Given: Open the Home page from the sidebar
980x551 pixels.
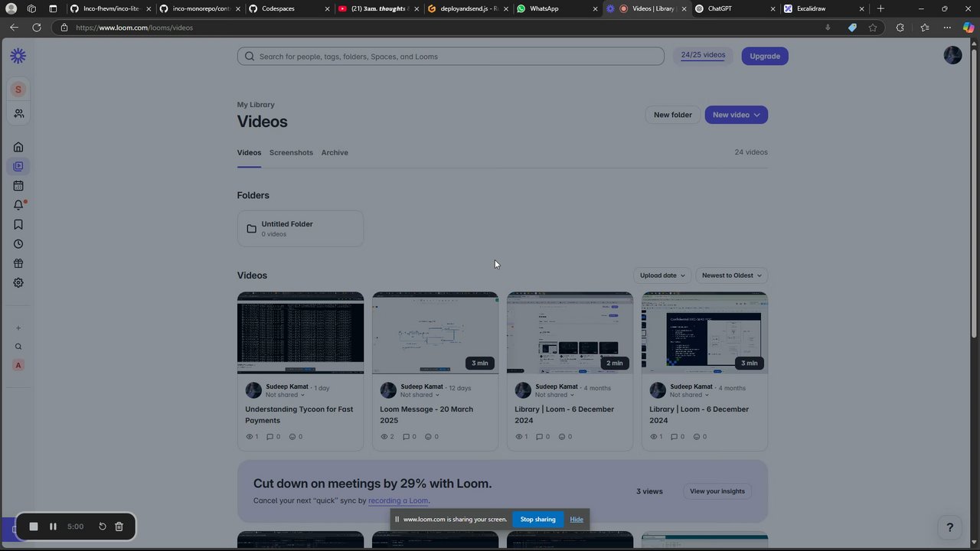Looking at the screenshot, I should [x=18, y=147].
